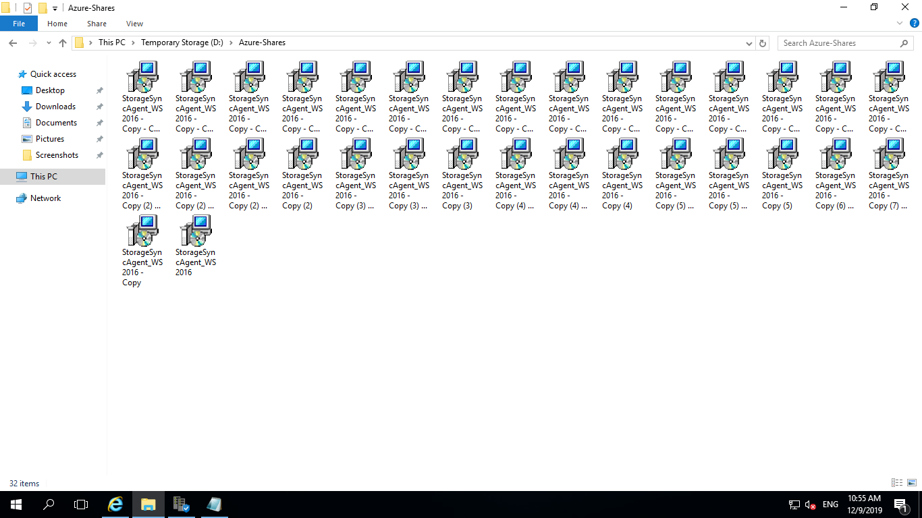The width and height of the screenshot is (922, 518).
Task: Open the Action Center notifications icon
Action: (x=900, y=504)
